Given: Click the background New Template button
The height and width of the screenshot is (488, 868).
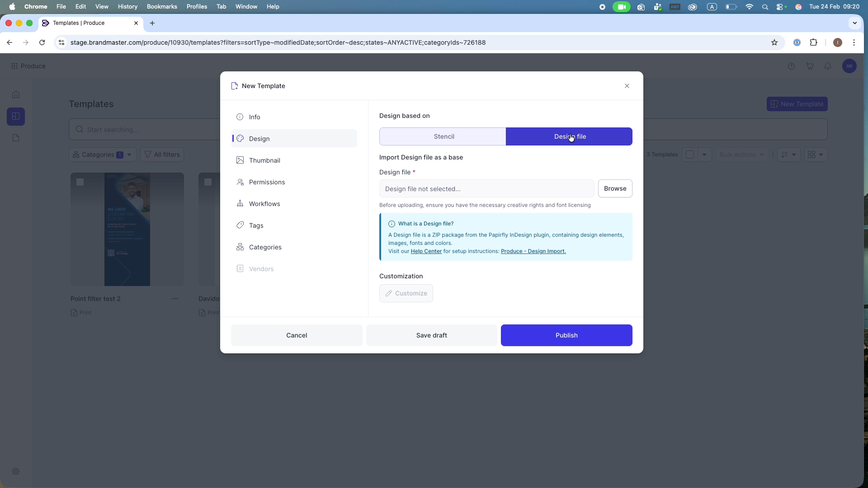Looking at the screenshot, I should click(x=797, y=104).
